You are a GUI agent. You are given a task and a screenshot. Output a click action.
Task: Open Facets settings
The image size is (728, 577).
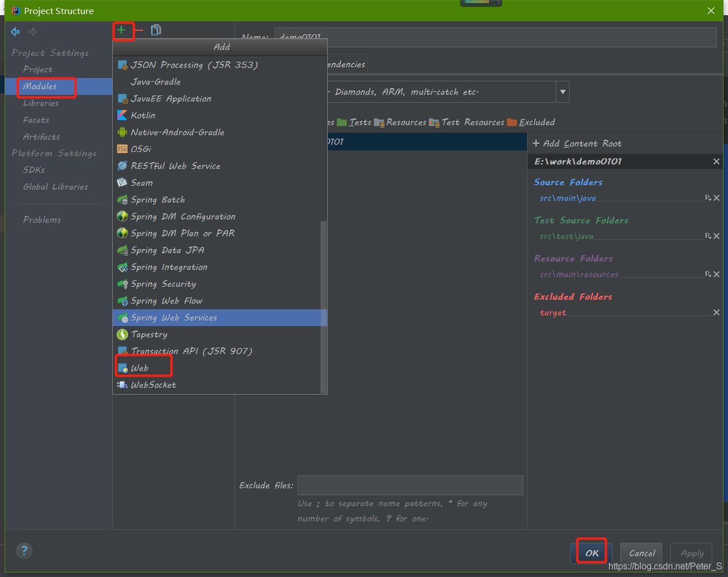pyautogui.click(x=36, y=120)
